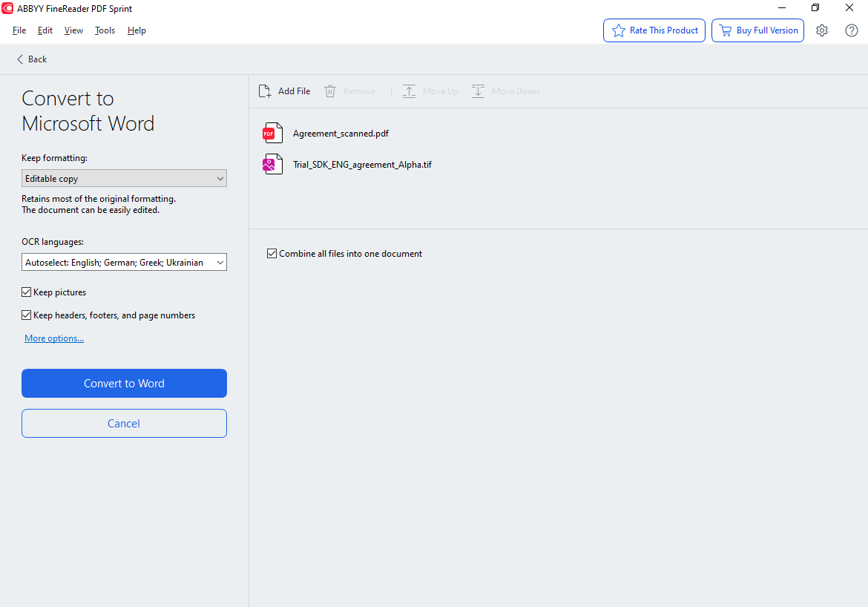Open the Tools menu
This screenshot has height=607, width=868.
click(x=105, y=30)
